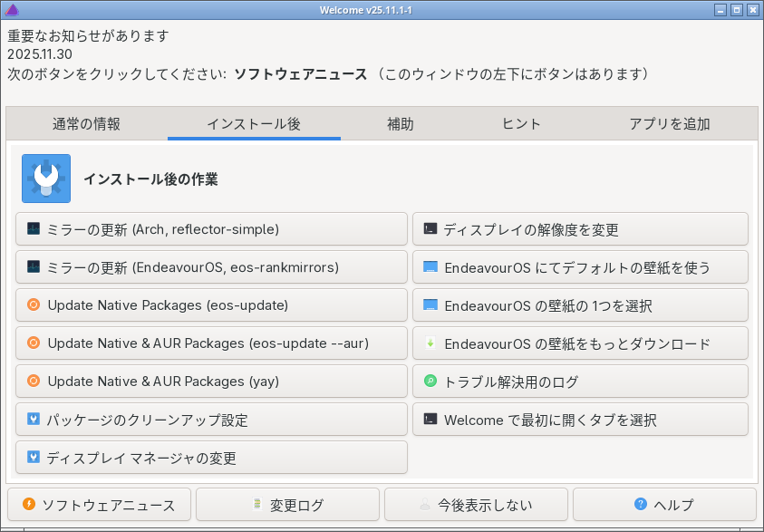Image resolution: width=764 pixels, height=532 pixels.
Task: Choose EndeavourOS の壁紙の 1つを選択
Action: (x=580, y=305)
